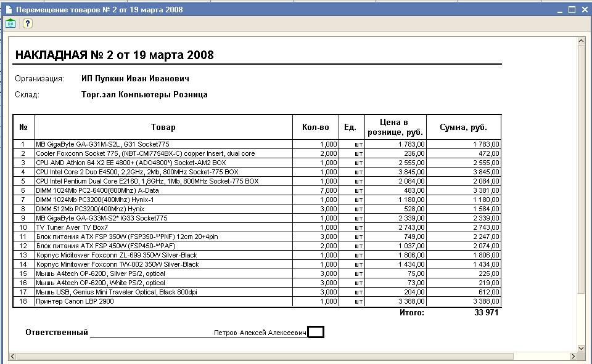Screen dimensions: 592x364
Task: Click the horizontal scrollbar thumb
Action: tap(265, 356)
